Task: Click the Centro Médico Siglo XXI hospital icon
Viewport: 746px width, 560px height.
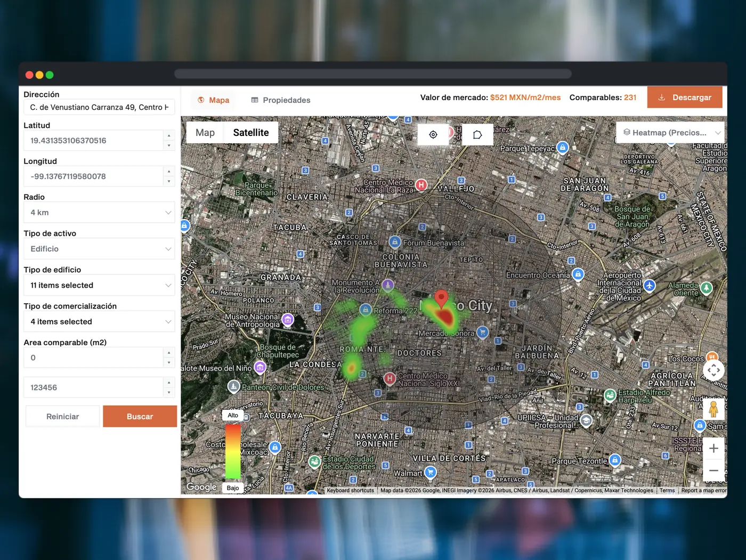Action: click(x=390, y=378)
